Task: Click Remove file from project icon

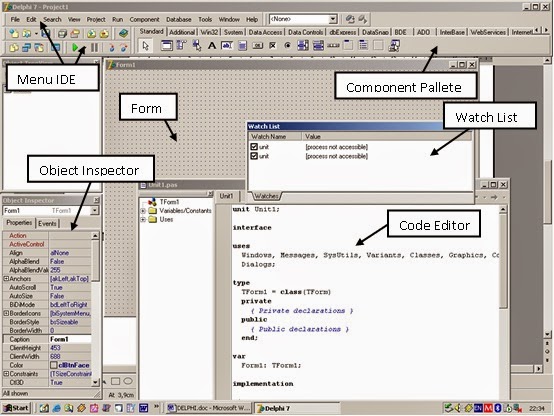Action: click(104, 34)
